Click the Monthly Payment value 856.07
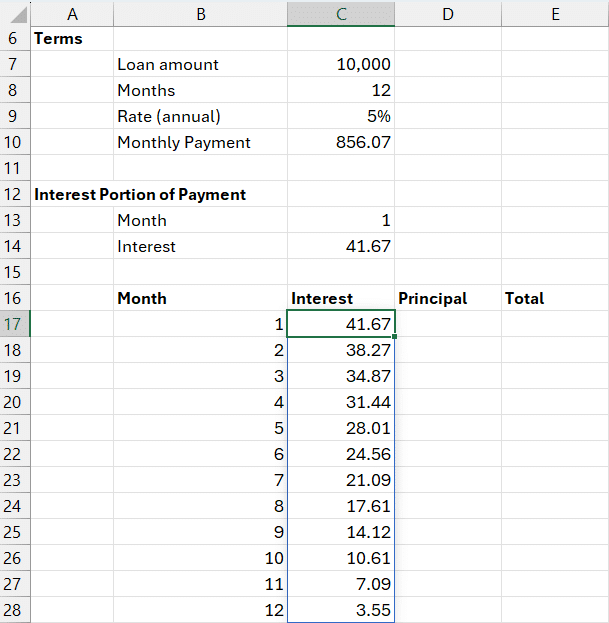609x623 pixels. pyautogui.click(x=341, y=142)
